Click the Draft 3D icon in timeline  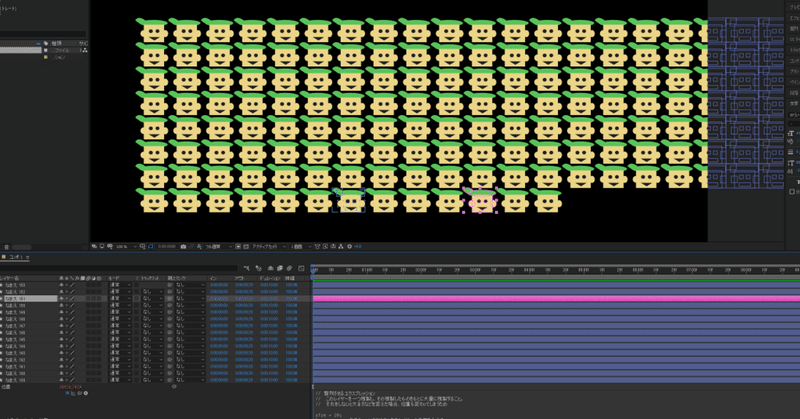pos(258,268)
